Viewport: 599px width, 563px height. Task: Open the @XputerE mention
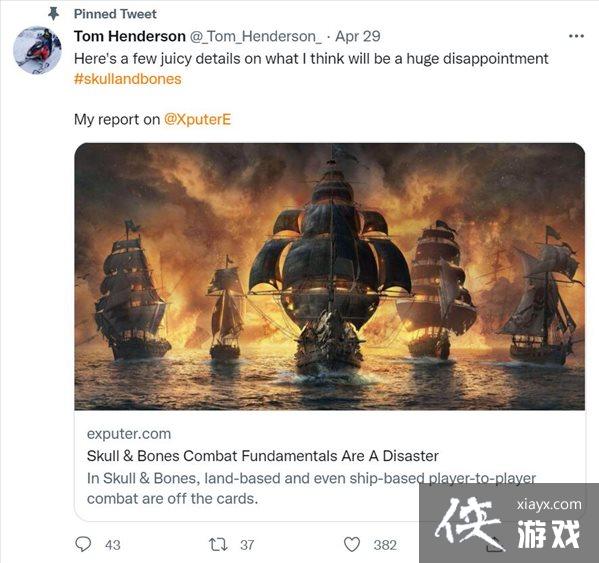click(x=198, y=120)
